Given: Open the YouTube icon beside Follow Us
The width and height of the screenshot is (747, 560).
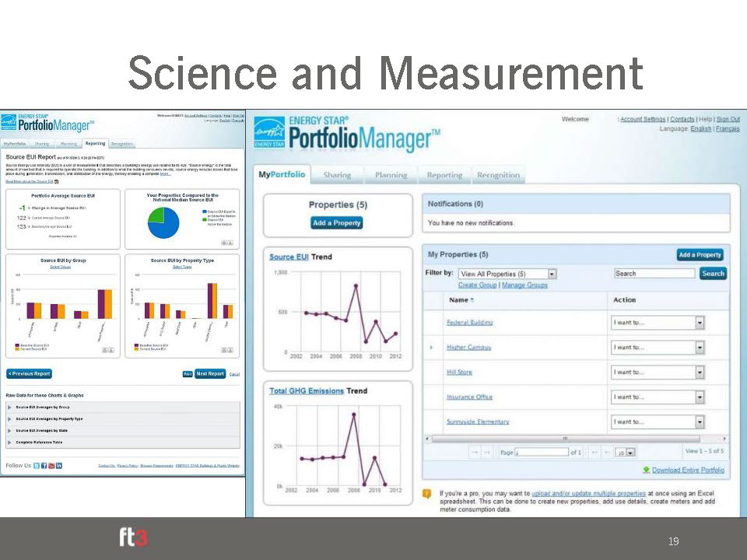Looking at the screenshot, I should pos(51,466).
